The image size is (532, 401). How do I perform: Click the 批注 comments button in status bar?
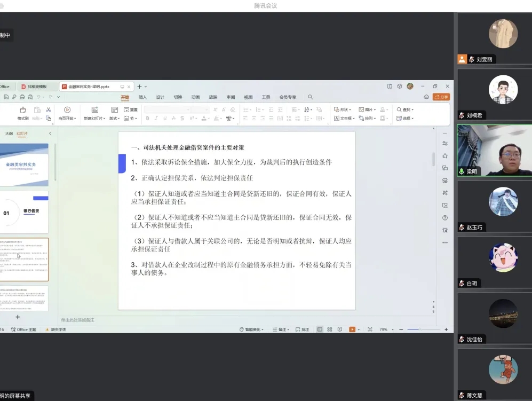point(302,329)
